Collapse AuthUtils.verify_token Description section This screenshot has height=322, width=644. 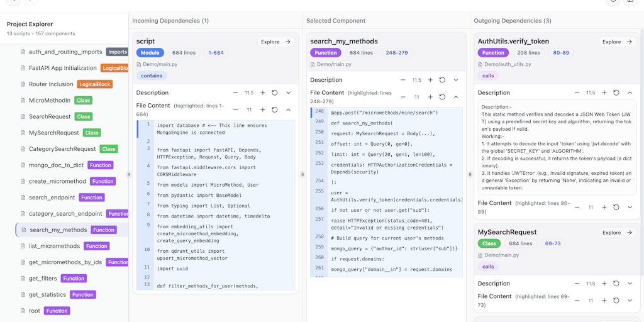point(630,92)
